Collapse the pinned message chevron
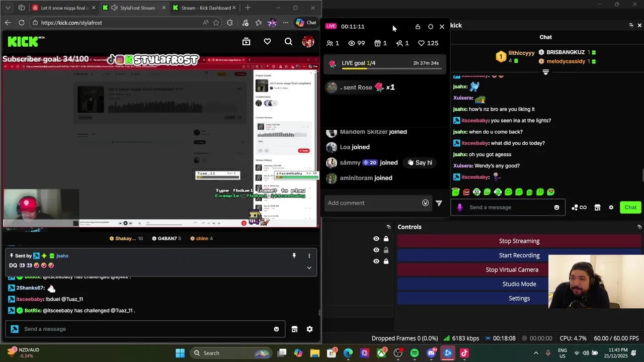The width and height of the screenshot is (644, 362). (309, 267)
